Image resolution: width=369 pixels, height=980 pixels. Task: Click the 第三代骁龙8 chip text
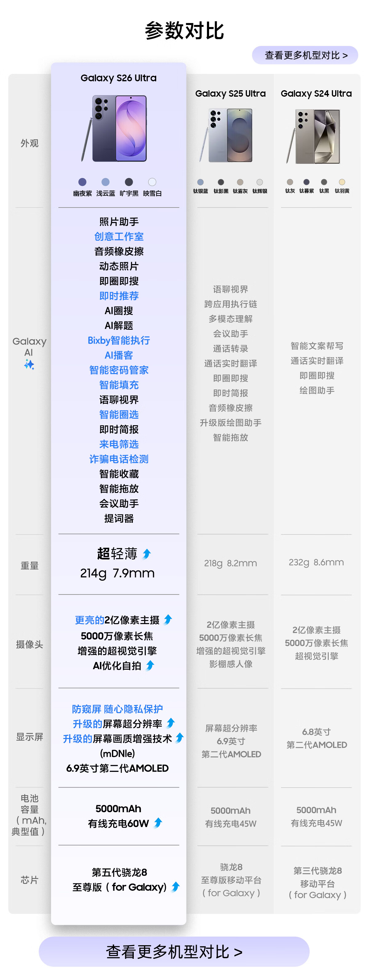[x=317, y=871]
